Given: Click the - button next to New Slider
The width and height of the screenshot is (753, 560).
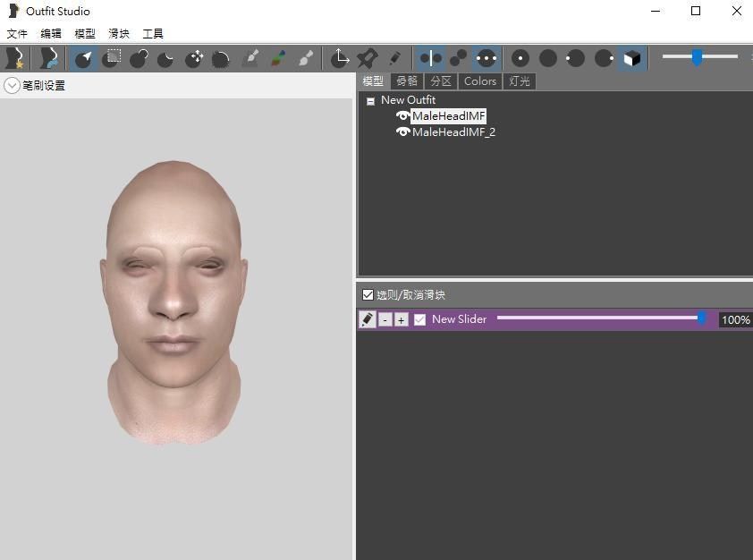Looking at the screenshot, I should click(385, 318).
